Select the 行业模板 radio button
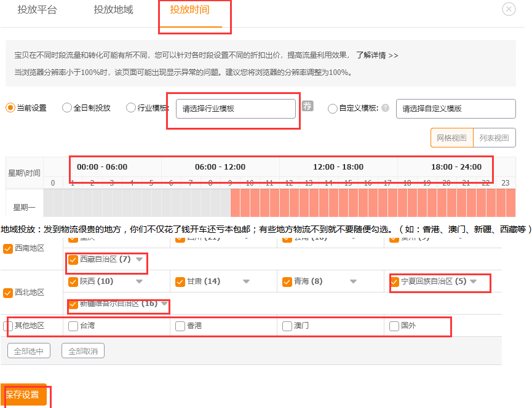 tap(130, 108)
